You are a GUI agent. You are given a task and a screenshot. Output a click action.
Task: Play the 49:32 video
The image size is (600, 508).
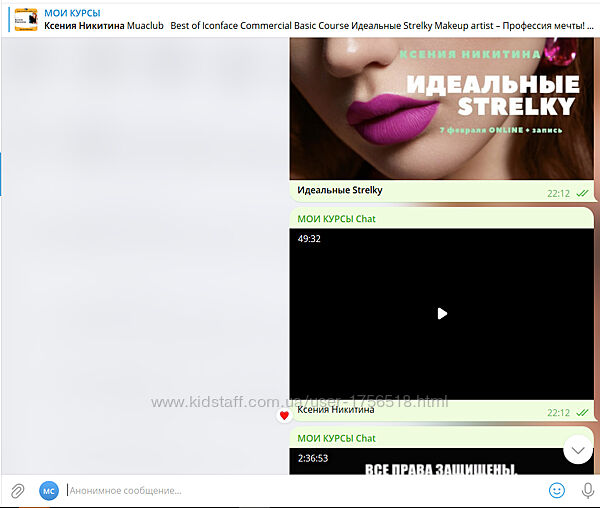441,313
